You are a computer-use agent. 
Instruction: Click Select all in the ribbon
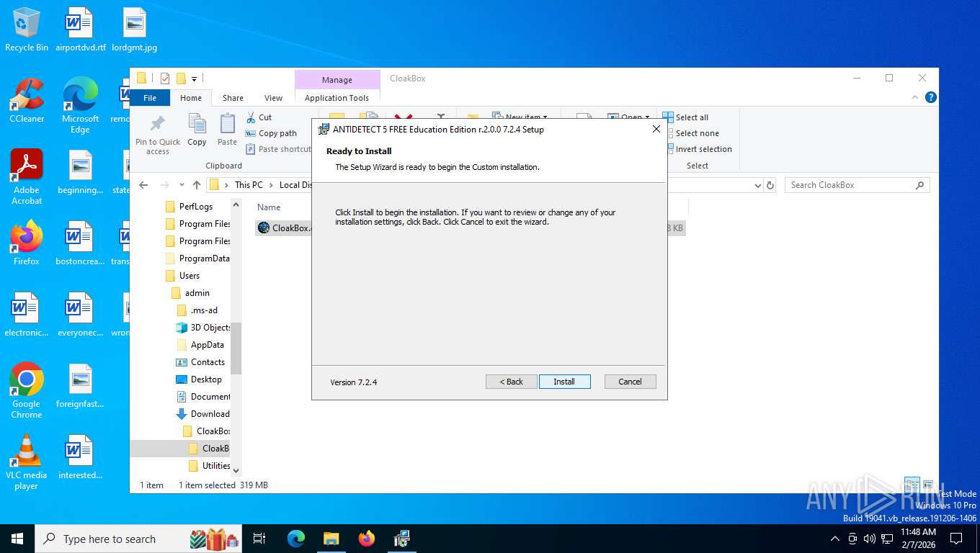(687, 117)
